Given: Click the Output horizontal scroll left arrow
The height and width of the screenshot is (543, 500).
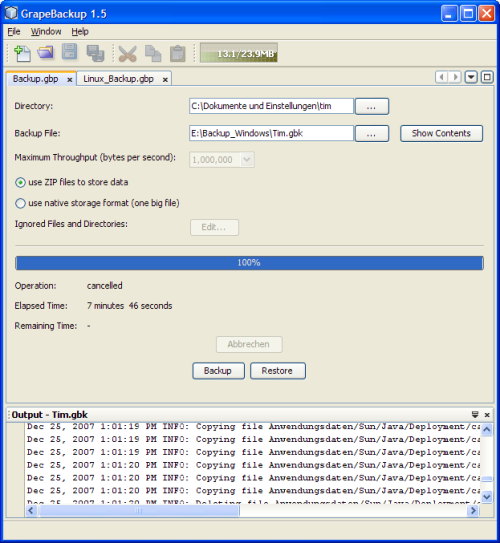Looking at the screenshot, I should [x=31, y=510].
